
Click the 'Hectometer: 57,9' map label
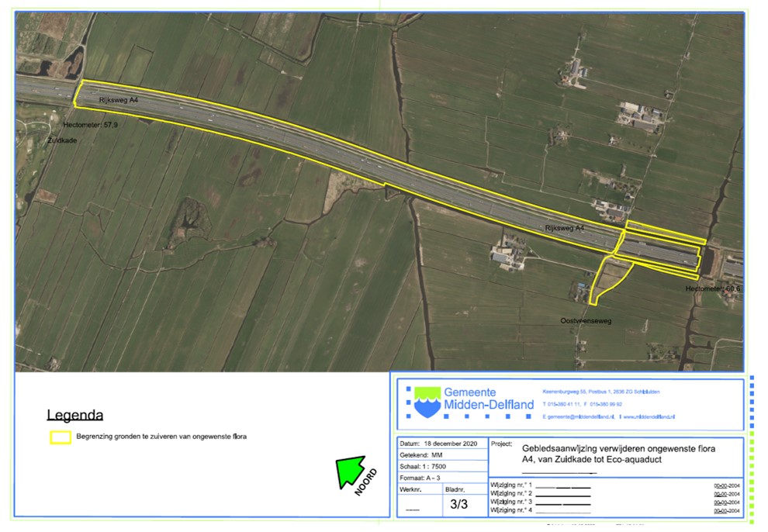point(91,123)
